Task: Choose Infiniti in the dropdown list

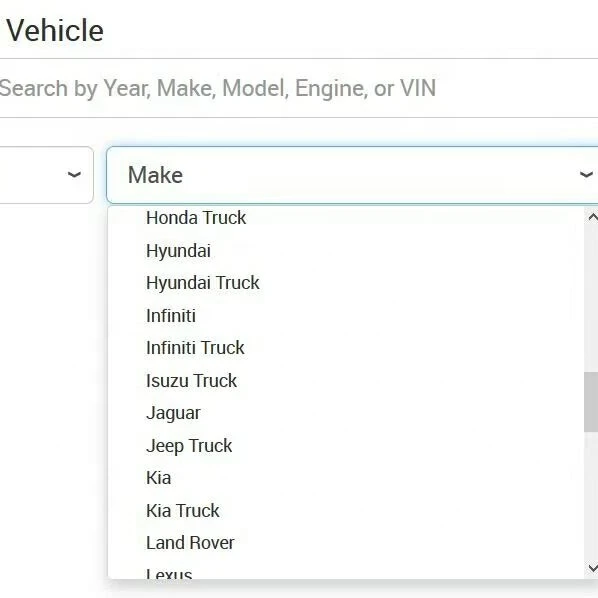Action: 346,315
